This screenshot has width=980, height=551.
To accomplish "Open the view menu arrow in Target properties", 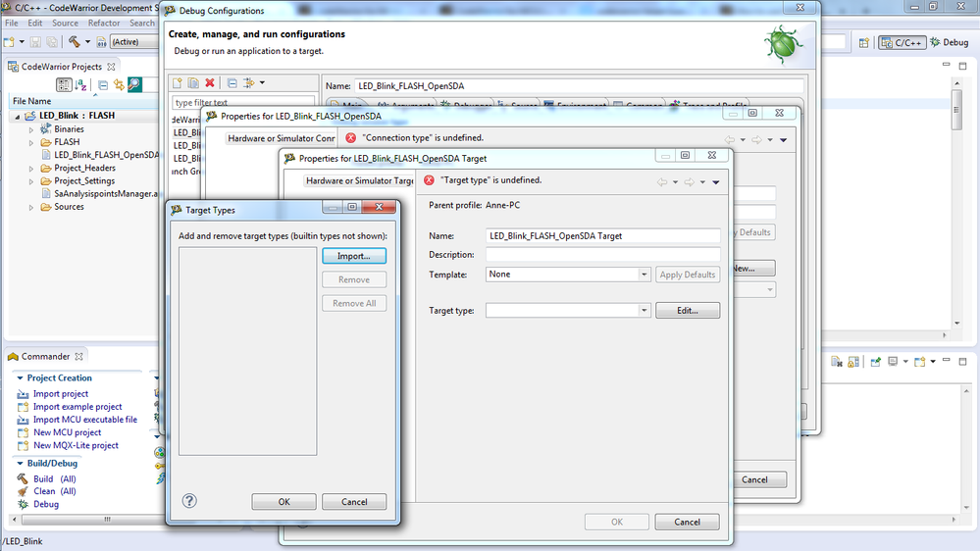I will [x=716, y=182].
